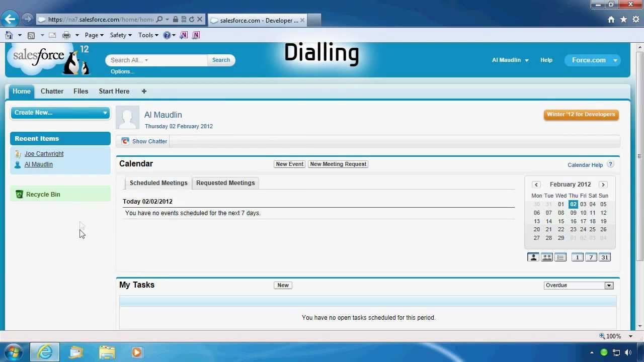Open the Start Here tab
The height and width of the screenshot is (362, 644).
(114, 91)
